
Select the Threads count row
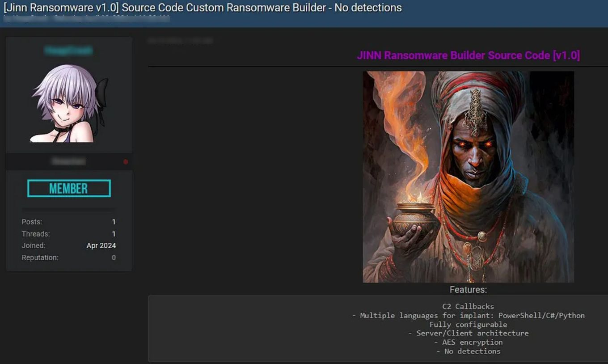click(69, 234)
